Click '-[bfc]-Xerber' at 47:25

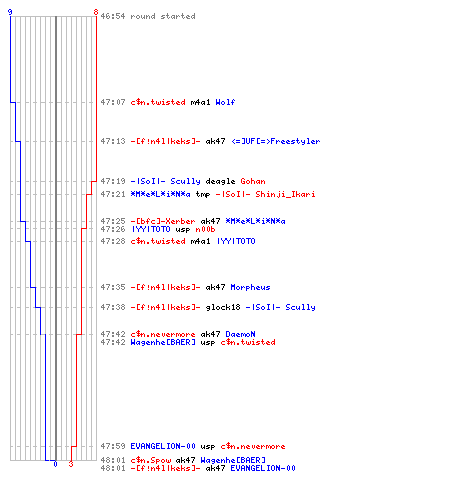pos(163,221)
